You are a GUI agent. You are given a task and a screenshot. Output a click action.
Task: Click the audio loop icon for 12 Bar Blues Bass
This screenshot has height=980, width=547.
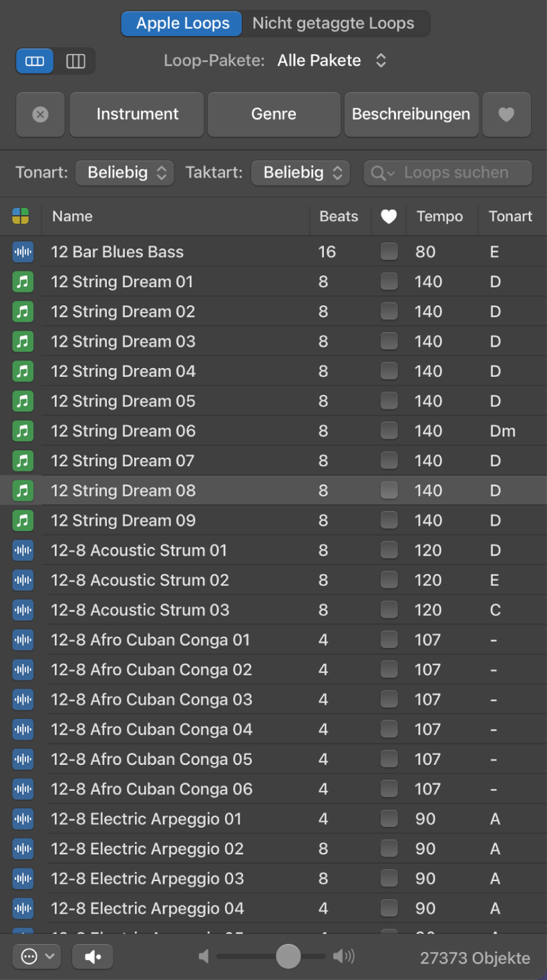point(23,252)
